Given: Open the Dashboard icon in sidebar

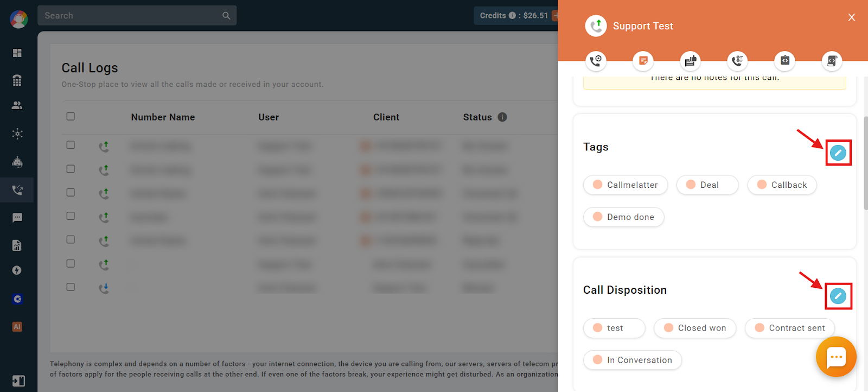Looking at the screenshot, I should pos(17,53).
